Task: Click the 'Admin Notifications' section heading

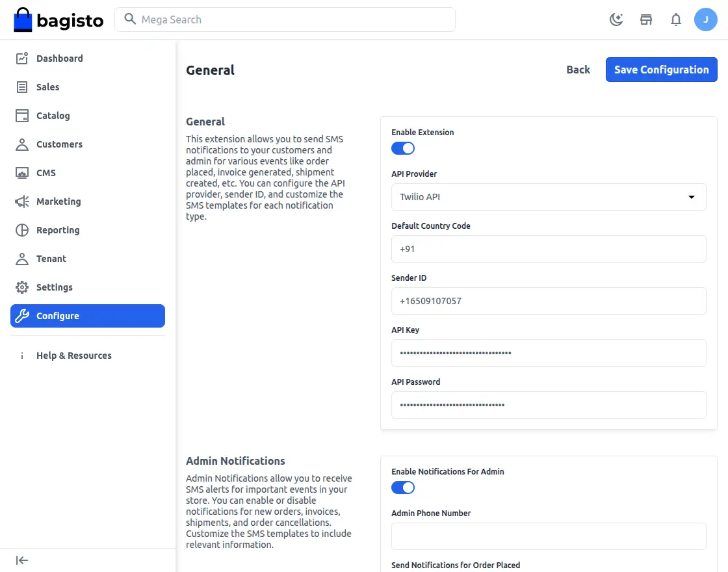Action: 235,461
